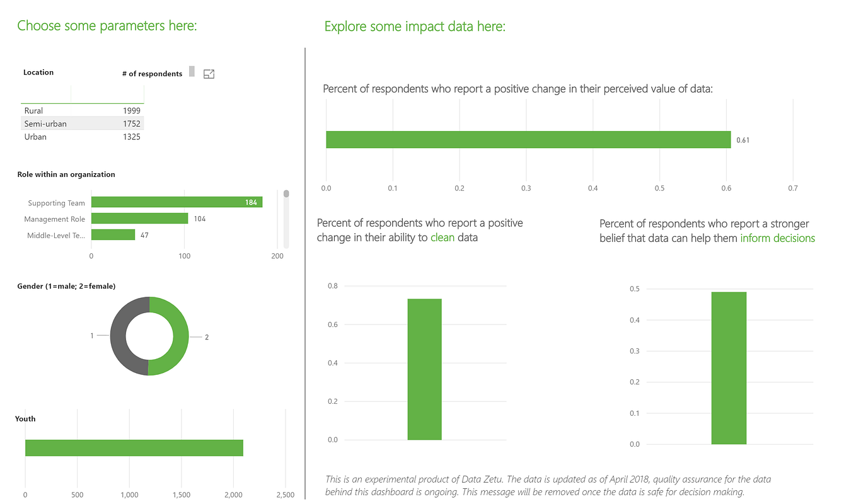856x504 pixels.
Task: Filter by Urban location row
Action: tap(82, 137)
